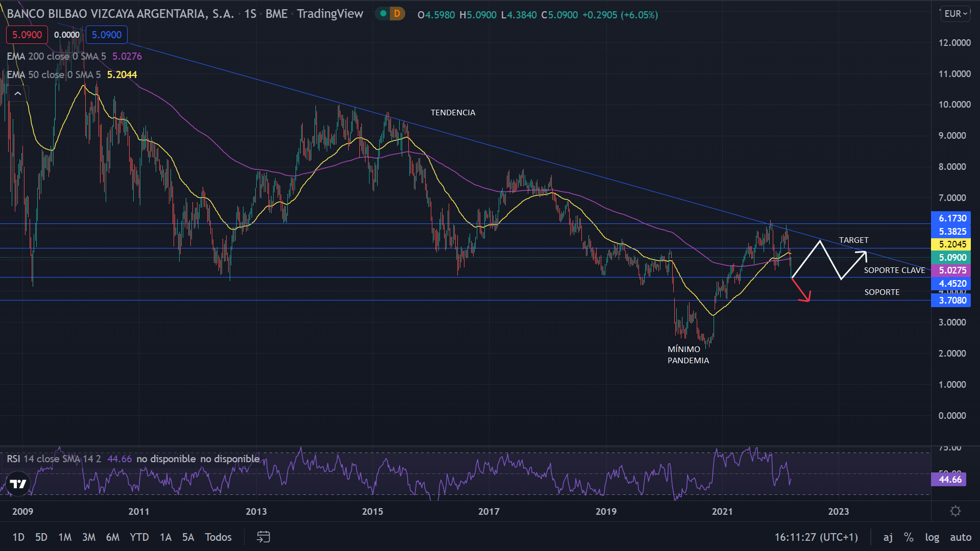Click the blue buy price box 5.0900
The image size is (980, 551).
pyautogui.click(x=106, y=35)
